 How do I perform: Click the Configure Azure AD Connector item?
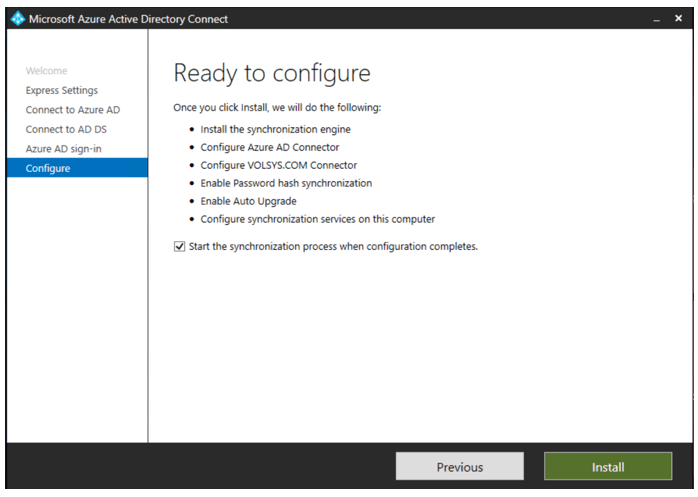[x=269, y=147]
